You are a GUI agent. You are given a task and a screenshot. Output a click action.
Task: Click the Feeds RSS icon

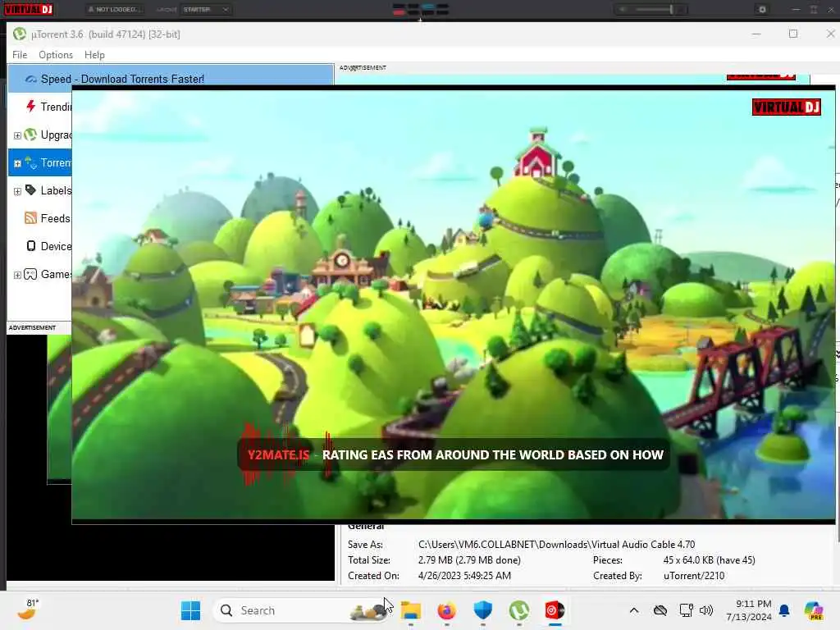(30, 218)
